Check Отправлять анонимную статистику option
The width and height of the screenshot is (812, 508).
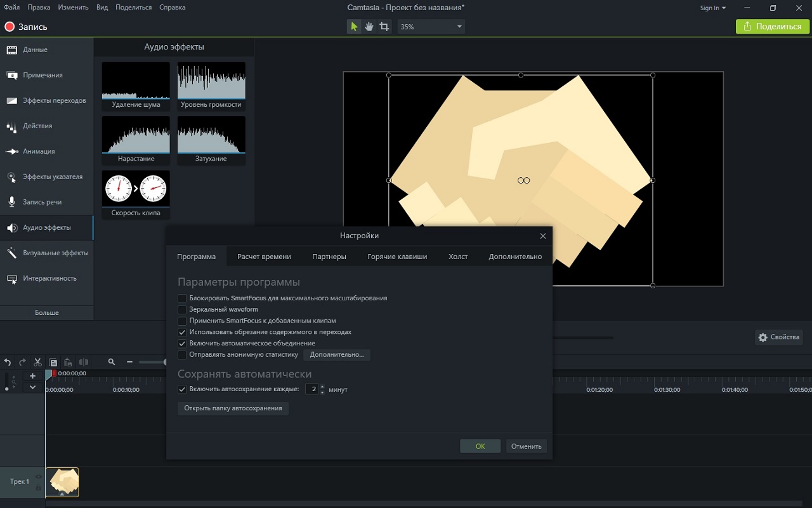tap(182, 355)
